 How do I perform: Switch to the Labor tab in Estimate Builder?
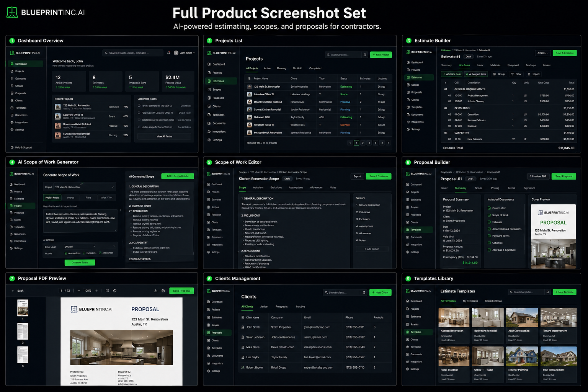tap(480, 65)
